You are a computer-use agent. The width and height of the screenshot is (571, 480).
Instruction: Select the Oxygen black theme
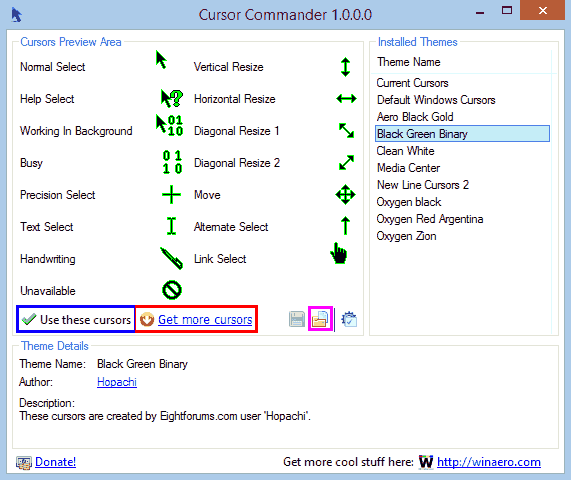[462, 202]
